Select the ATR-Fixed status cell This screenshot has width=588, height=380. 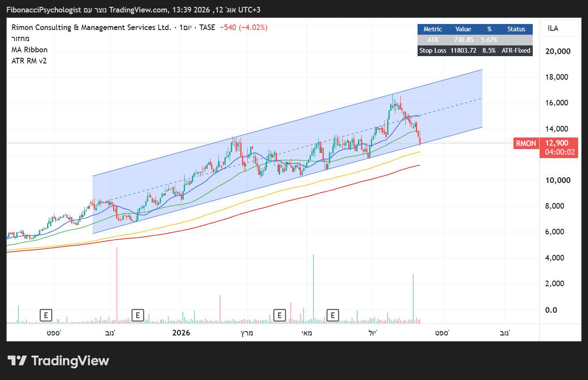click(516, 51)
